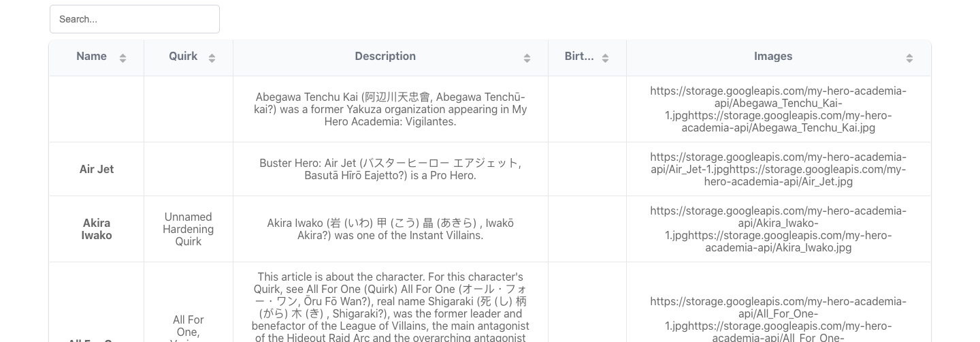Focus the Search... input field
Image resolution: width=980 pixels, height=342 pixels.
click(135, 19)
